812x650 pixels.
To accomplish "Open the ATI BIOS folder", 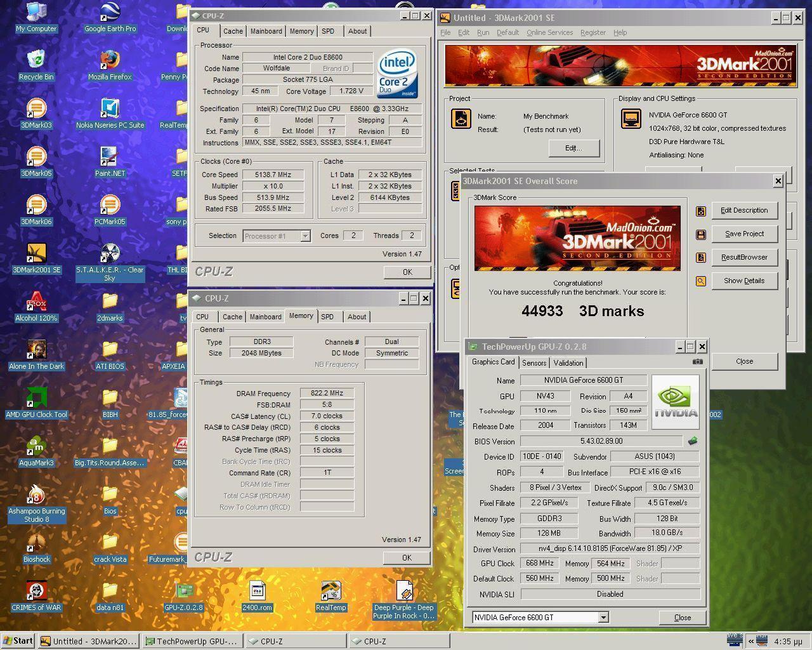I will [110, 355].
